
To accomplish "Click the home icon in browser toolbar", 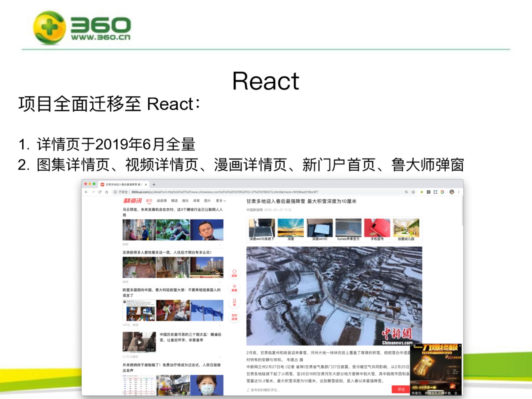I will pyautogui.click(x=107, y=192).
